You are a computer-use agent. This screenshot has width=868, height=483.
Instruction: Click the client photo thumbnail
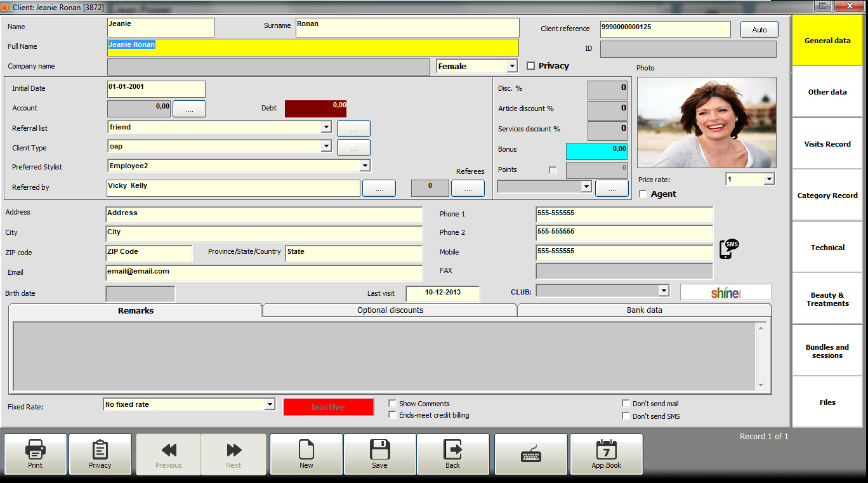pos(706,122)
